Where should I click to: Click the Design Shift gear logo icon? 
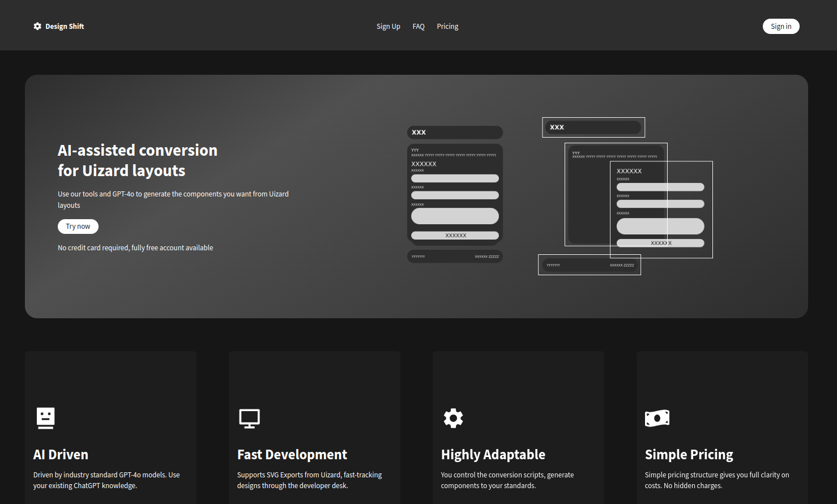(x=37, y=26)
